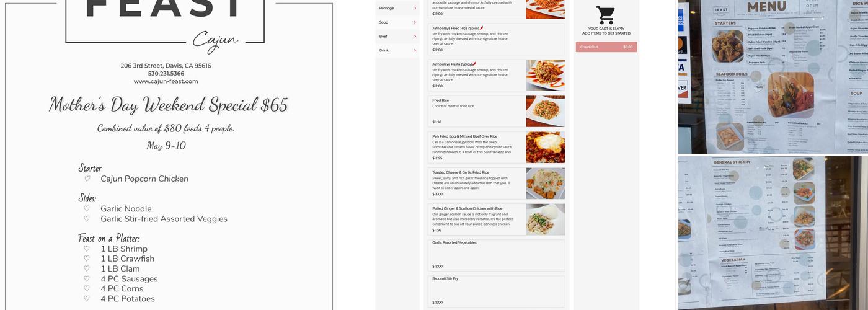Expand the Soup category arrow

pos(415,22)
